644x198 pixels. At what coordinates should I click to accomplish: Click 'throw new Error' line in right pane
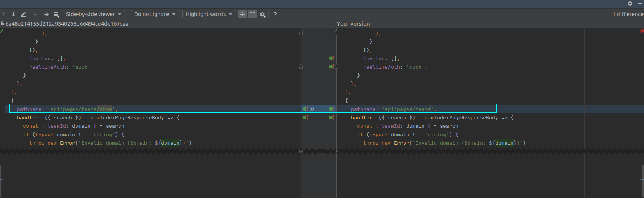point(445,143)
